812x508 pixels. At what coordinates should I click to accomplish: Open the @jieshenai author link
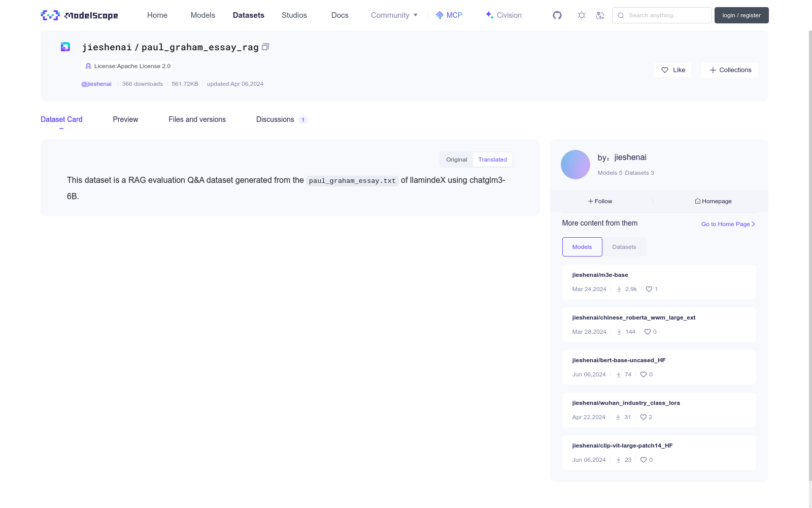(96, 84)
